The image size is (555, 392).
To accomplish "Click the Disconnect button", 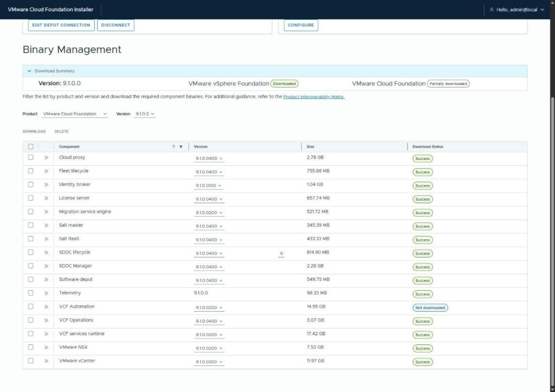I will coord(116,25).
